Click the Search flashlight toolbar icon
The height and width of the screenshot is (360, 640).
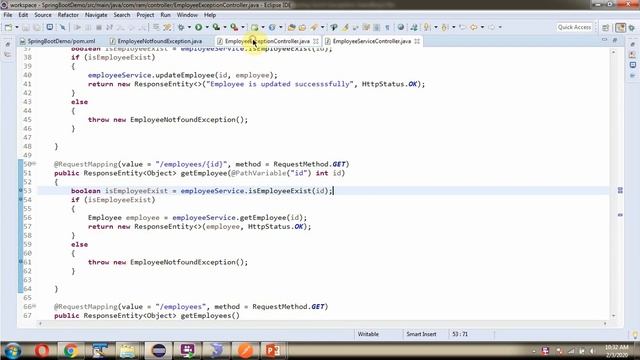pyautogui.click(x=313, y=27)
